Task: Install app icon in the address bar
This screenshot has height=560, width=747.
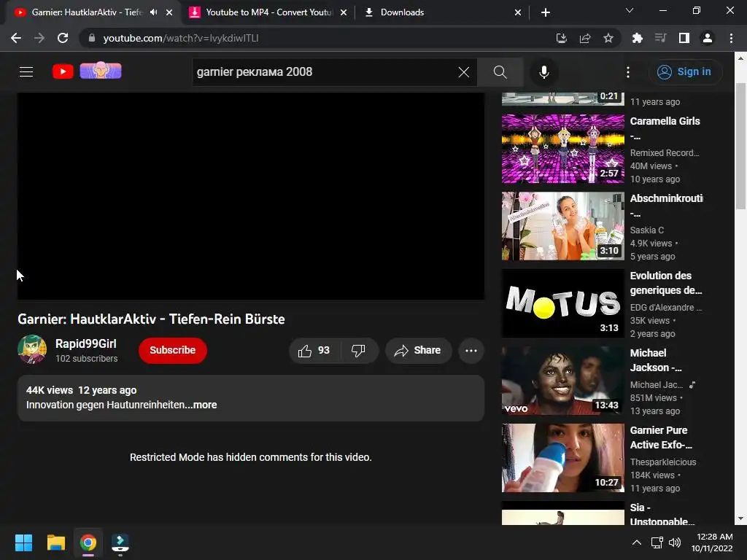Action: click(562, 38)
